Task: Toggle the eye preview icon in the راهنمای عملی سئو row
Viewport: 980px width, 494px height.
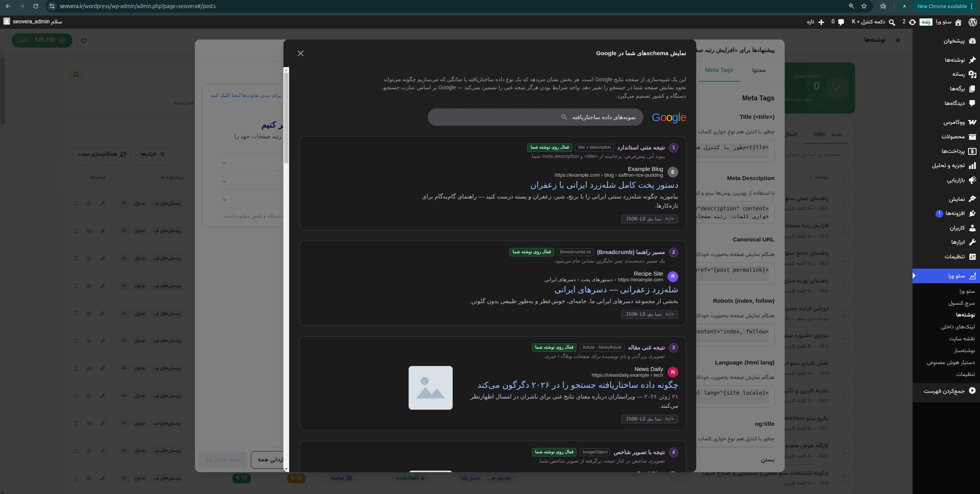Action: (x=89, y=203)
